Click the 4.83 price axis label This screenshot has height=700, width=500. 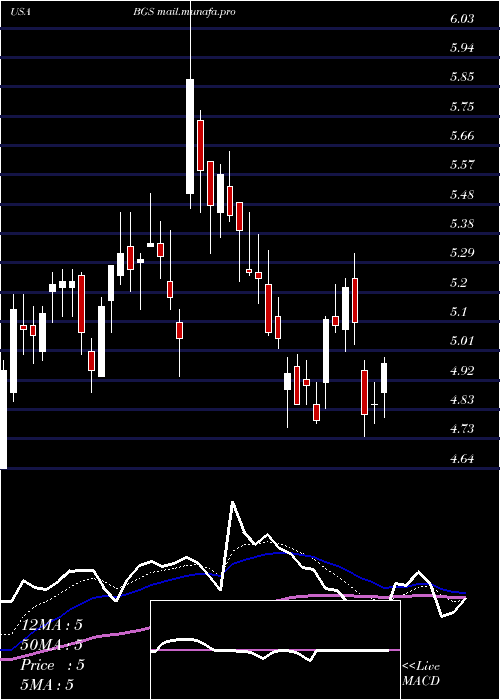point(462,400)
